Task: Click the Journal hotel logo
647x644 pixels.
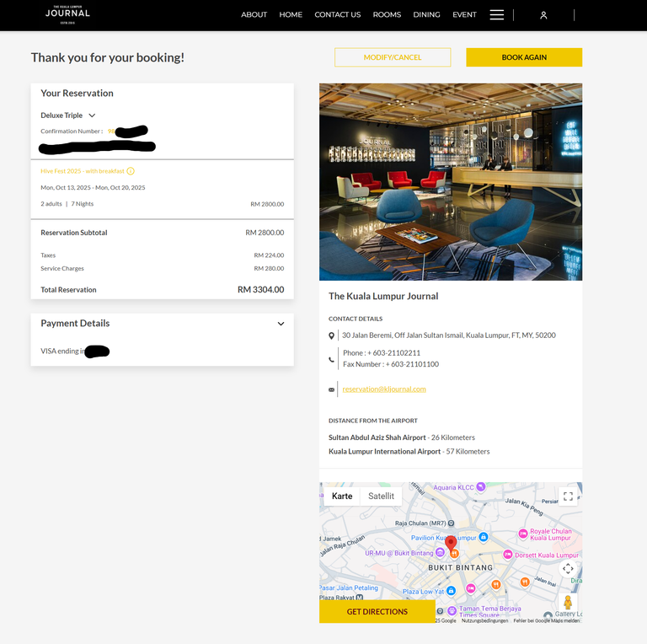Action: (67, 15)
